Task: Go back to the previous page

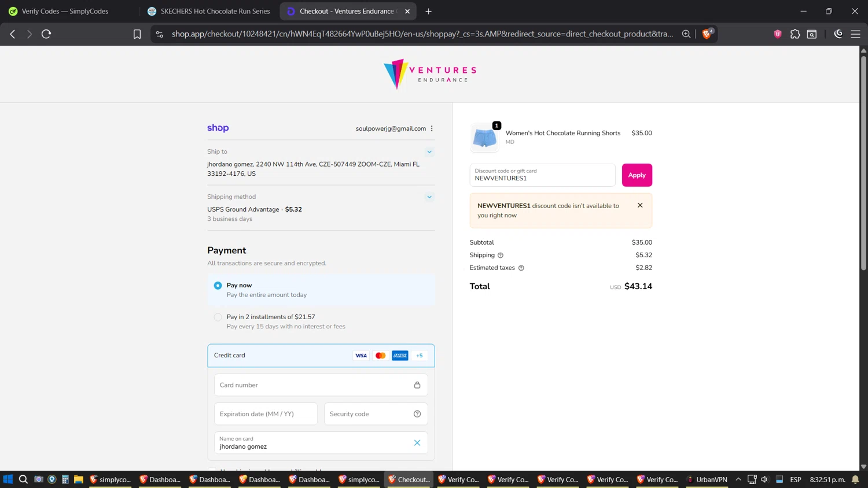Action: click(x=13, y=34)
